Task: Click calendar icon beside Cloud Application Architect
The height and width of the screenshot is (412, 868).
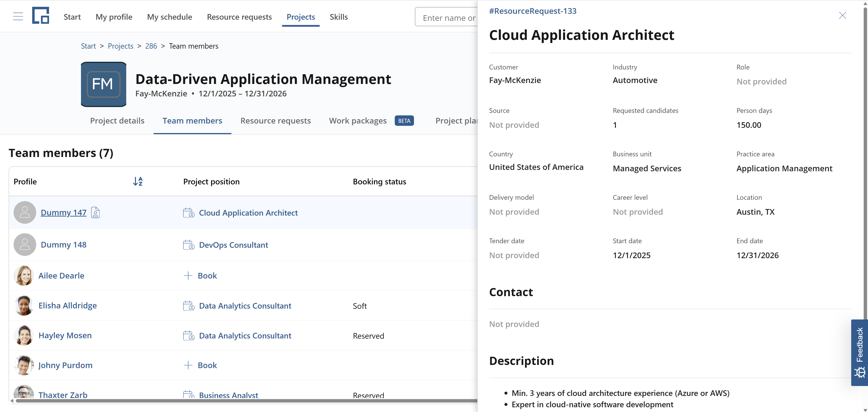Action: click(x=189, y=213)
